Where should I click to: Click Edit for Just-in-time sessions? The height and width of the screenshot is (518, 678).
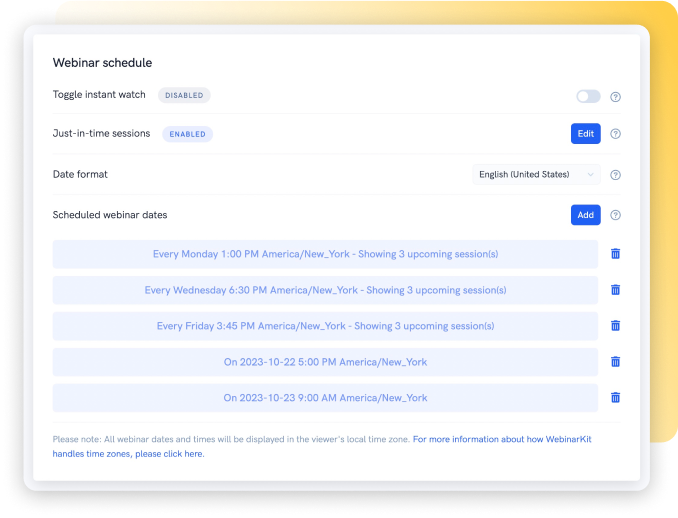point(585,134)
